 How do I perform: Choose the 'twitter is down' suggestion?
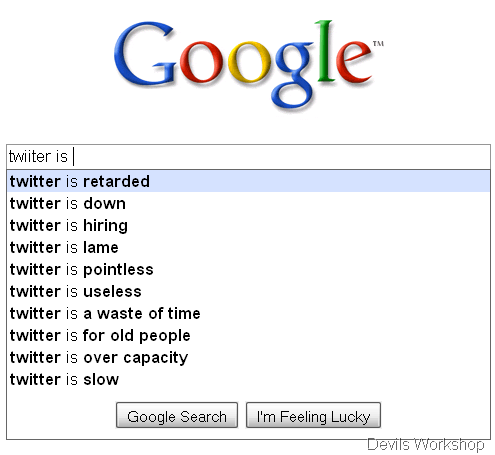click(x=248, y=203)
